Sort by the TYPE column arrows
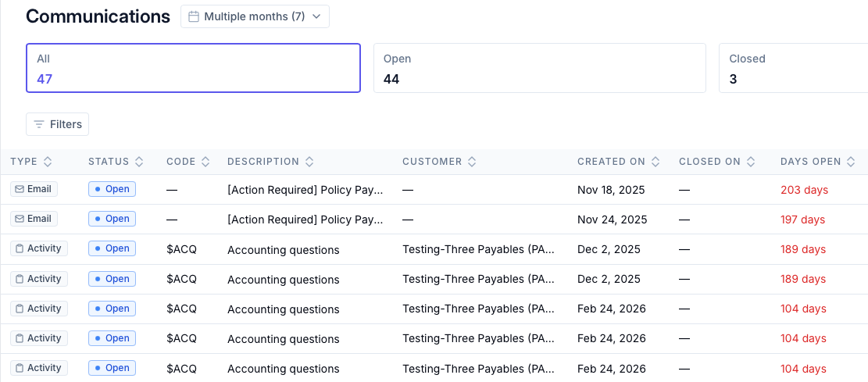868x382 pixels. [48, 162]
